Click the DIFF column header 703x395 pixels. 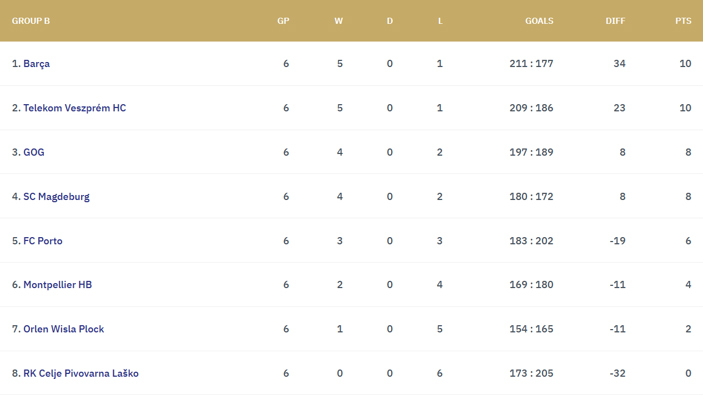point(615,21)
